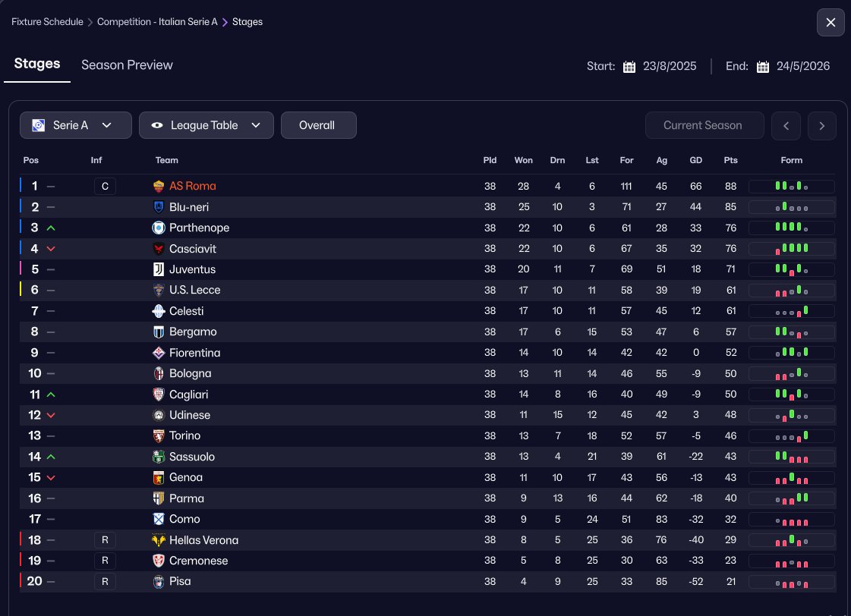Click the Hellas Verona crest icon
This screenshot has width=851, height=616.
pyautogui.click(x=159, y=540)
